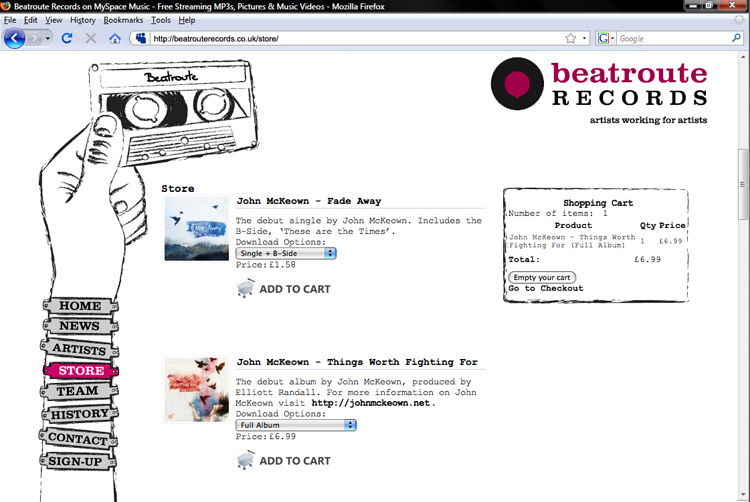The image size is (750, 502).
Task: Add Fade Away to cart
Action: (295, 289)
